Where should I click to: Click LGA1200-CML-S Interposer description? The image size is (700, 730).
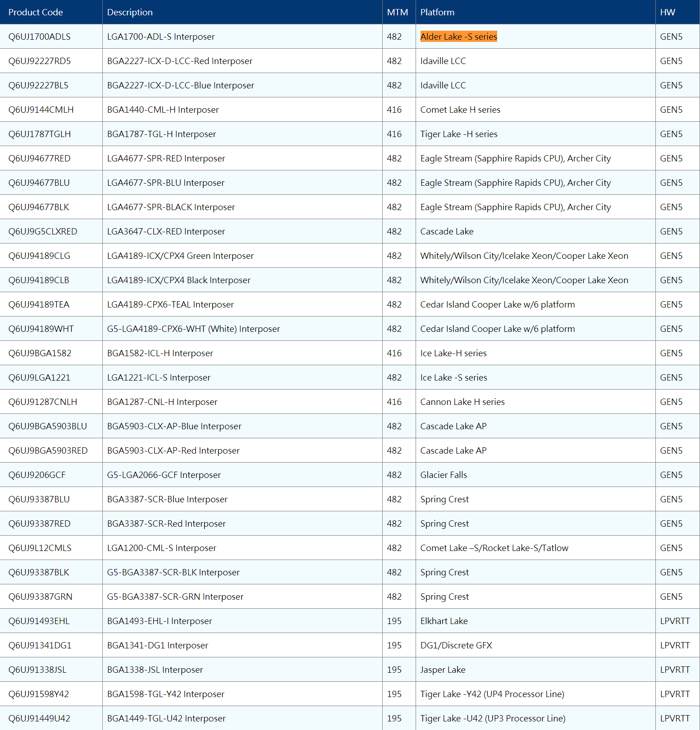point(161,548)
